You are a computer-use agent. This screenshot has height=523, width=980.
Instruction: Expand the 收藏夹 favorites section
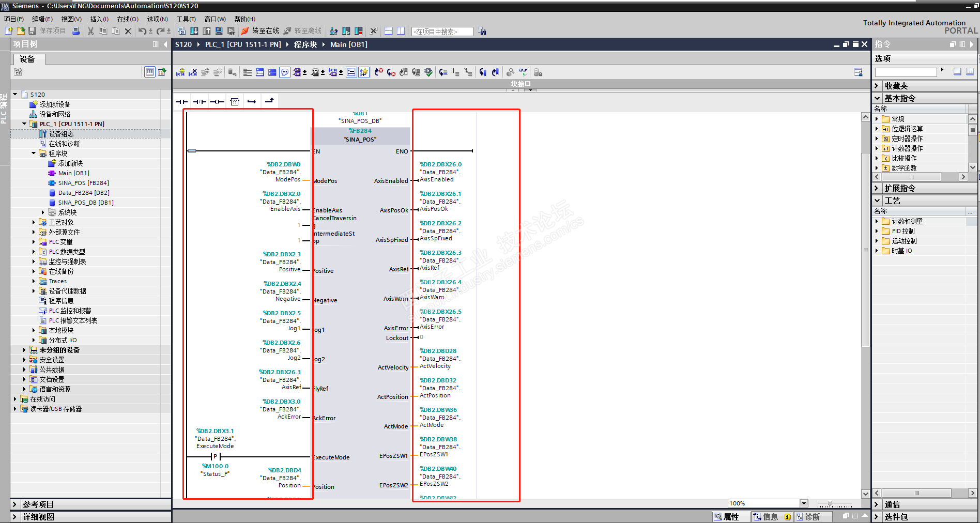click(x=877, y=86)
